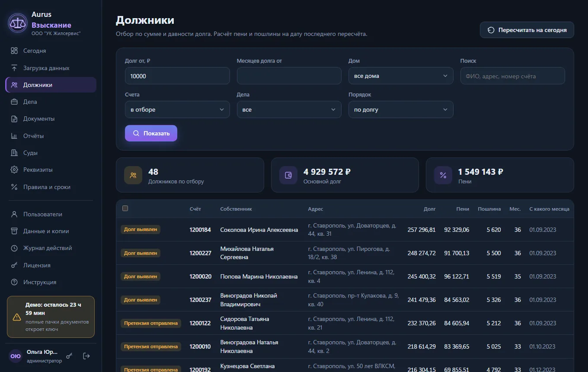This screenshot has height=372, width=588.
Task: Click the Пени column header
Action: [x=463, y=209]
